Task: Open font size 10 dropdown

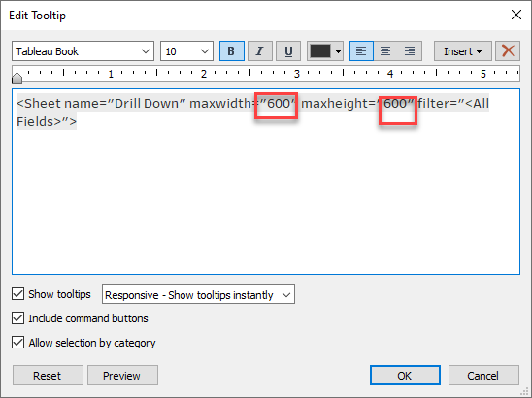Action: (x=186, y=51)
